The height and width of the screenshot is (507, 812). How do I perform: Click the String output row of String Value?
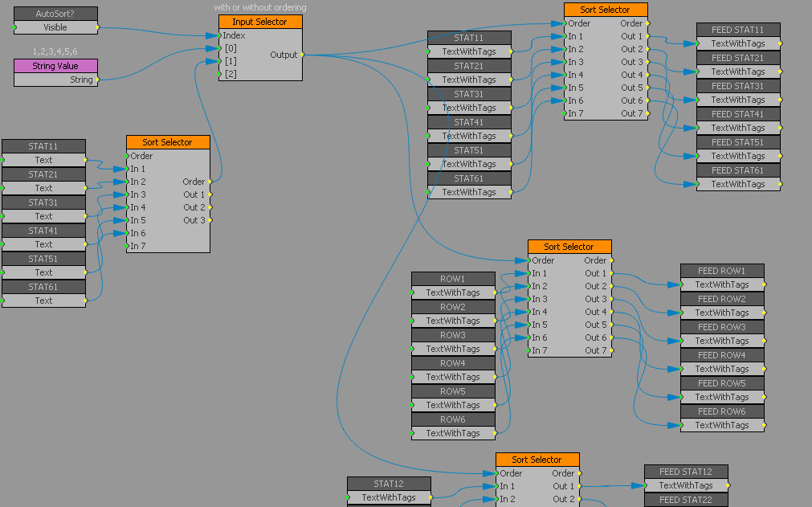pos(55,80)
